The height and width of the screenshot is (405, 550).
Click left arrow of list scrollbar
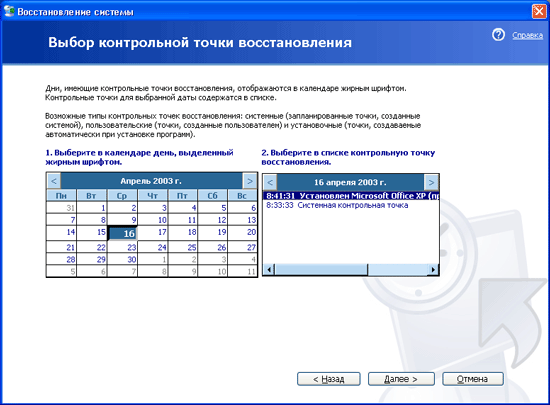click(269, 270)
